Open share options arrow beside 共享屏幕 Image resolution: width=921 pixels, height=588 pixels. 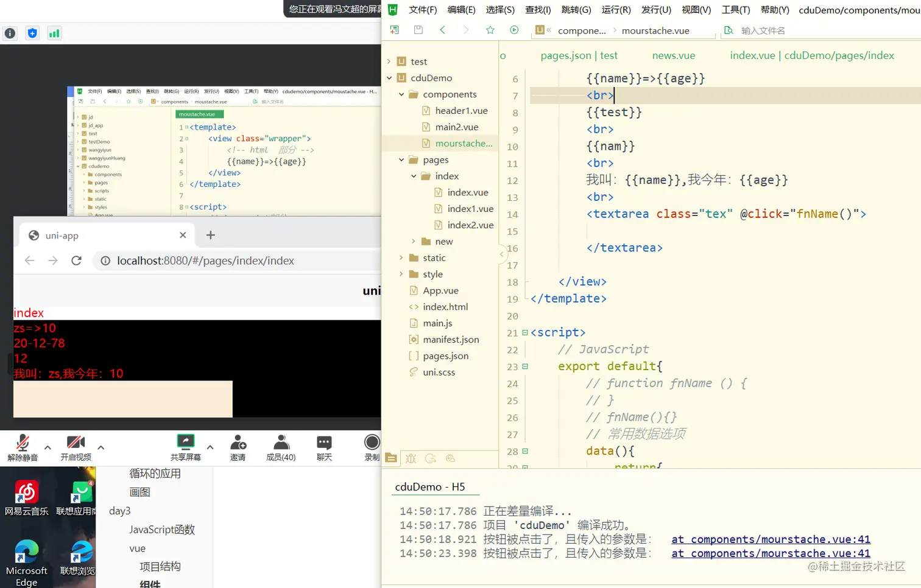click(210, 447)
